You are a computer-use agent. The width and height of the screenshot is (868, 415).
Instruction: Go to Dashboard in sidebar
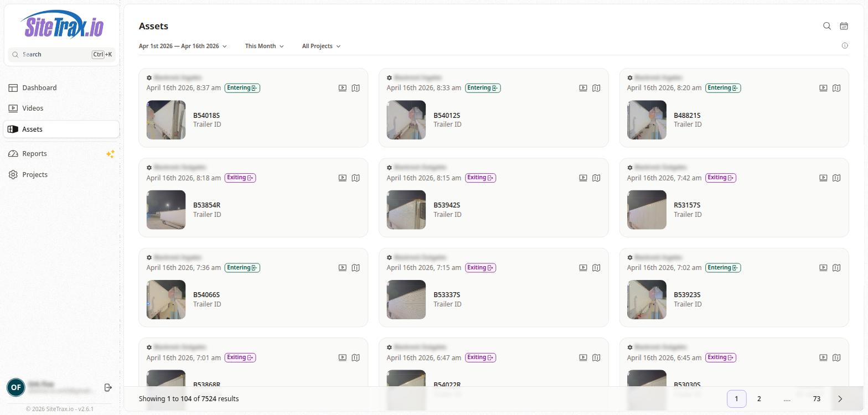[x=61, y=88]
